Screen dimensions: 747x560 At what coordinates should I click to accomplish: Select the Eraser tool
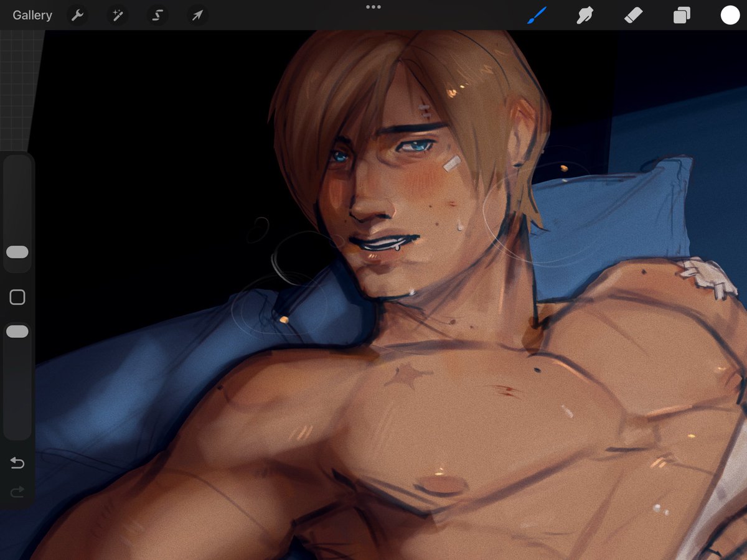633,16
